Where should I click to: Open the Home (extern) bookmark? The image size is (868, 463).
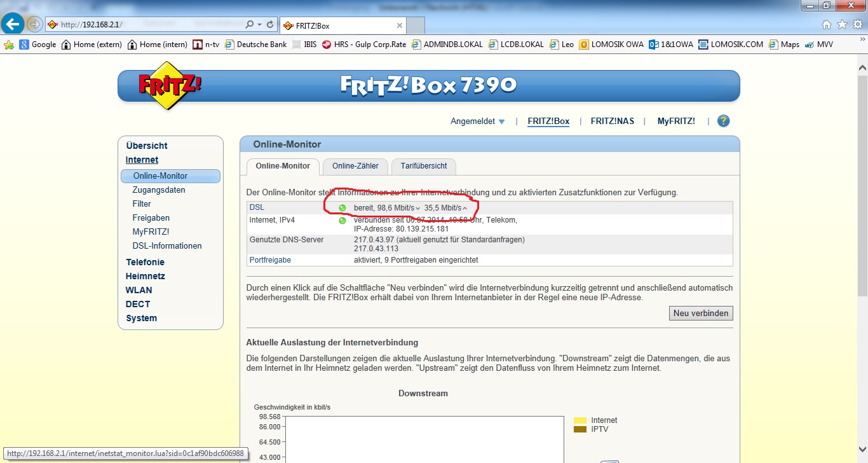(x=92, y=45)
